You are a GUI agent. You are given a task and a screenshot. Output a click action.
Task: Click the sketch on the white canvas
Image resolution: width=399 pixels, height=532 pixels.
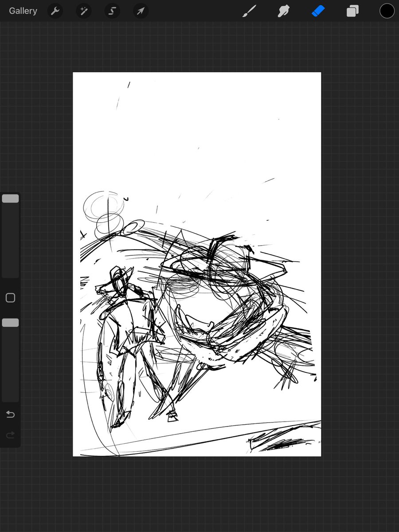[197, 264]
